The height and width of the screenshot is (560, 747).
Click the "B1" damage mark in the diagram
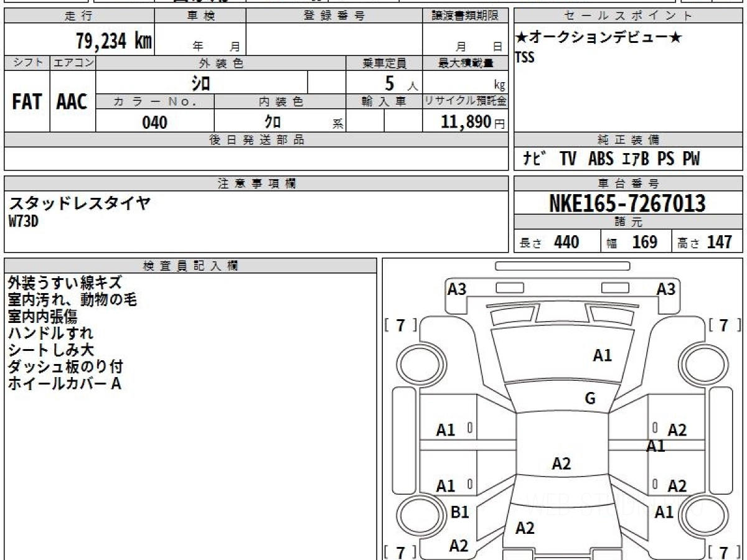coord(459,512)
